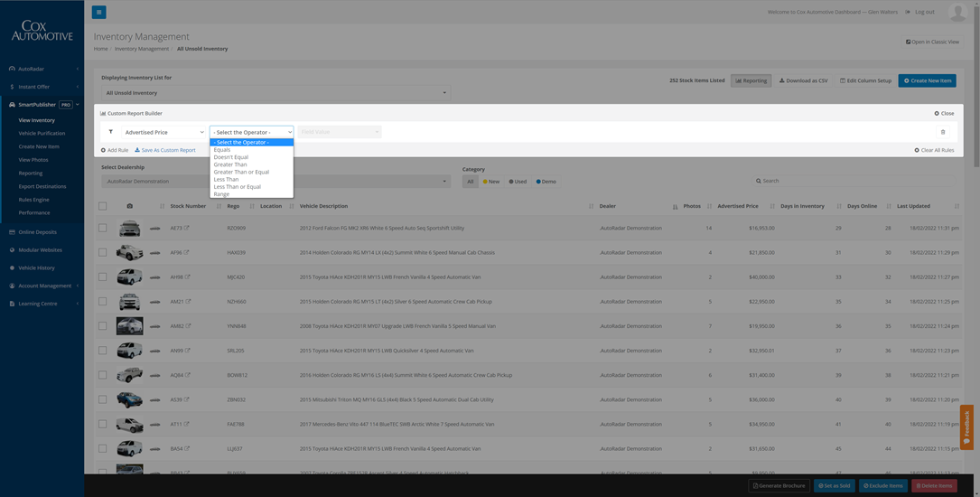Image resolution: width=980 pixels, height=497 pixels.
Task: Open Modular Websites in sidebar
Action: coord(40,250)
